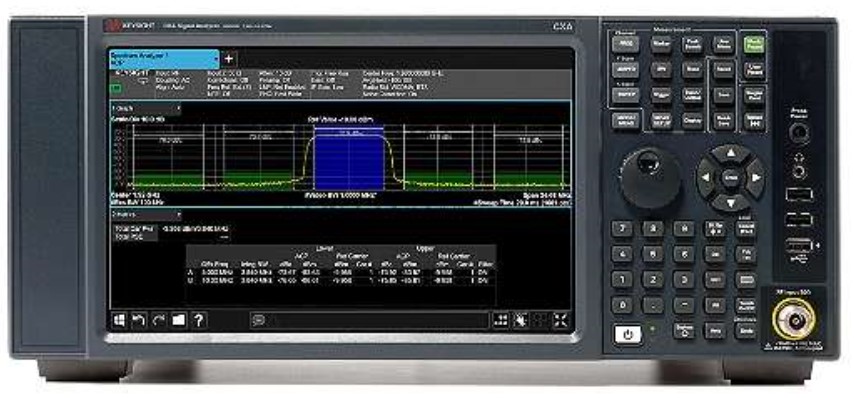Push the Display key

[693, 120]
